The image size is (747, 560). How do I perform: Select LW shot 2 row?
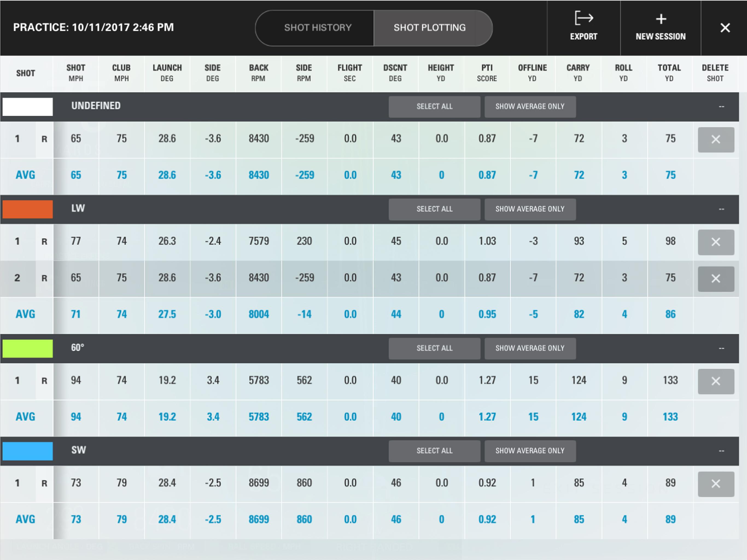click(17, 278)
